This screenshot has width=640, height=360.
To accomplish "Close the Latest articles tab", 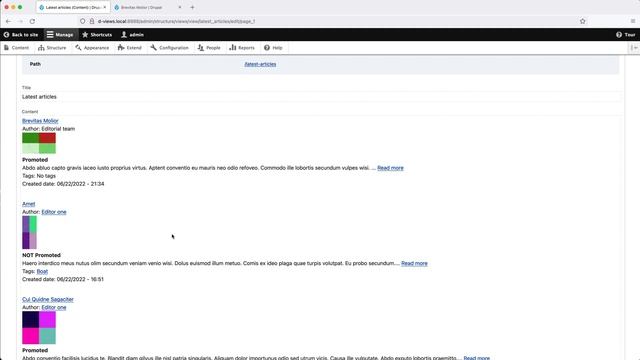I will coord(104,7).
